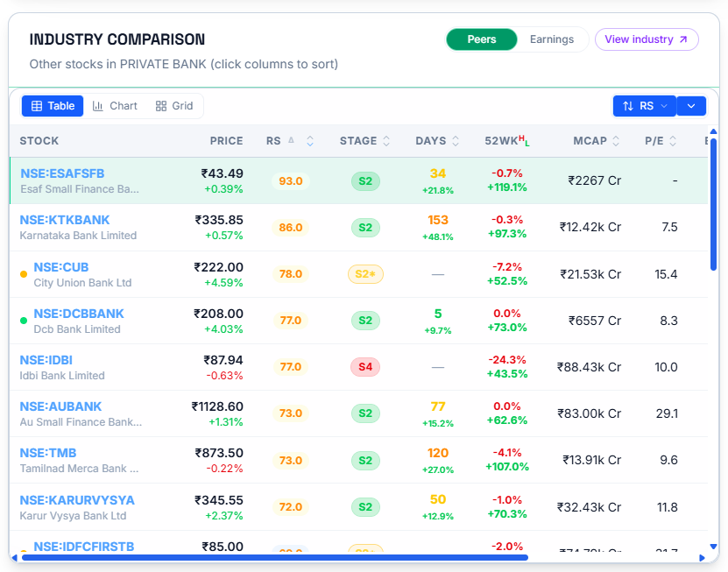Open the blue chevron menu beside RS
The height and width of the screenshot is (572, 728).
[691, 106]
